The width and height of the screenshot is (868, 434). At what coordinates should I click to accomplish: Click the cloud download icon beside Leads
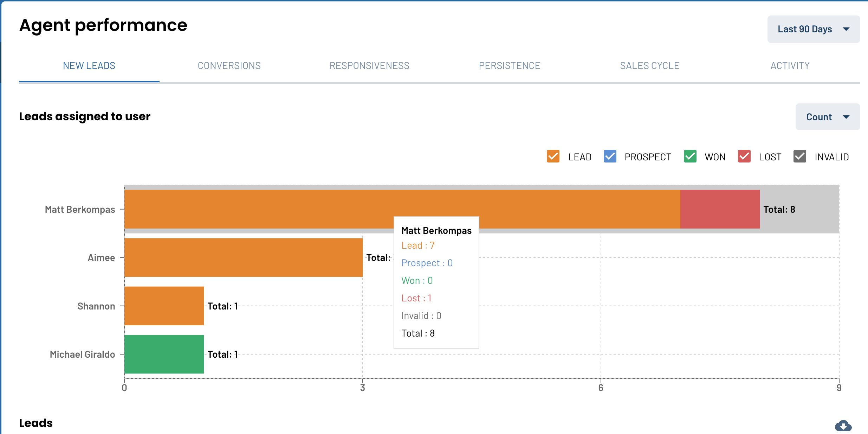pos(843,426)
